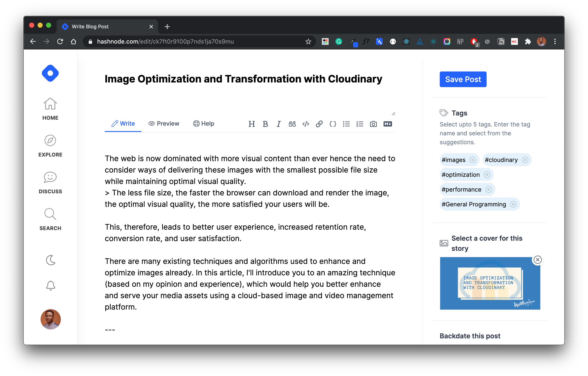Remove the selected cover image
The image size is (588, 376).
538,260
